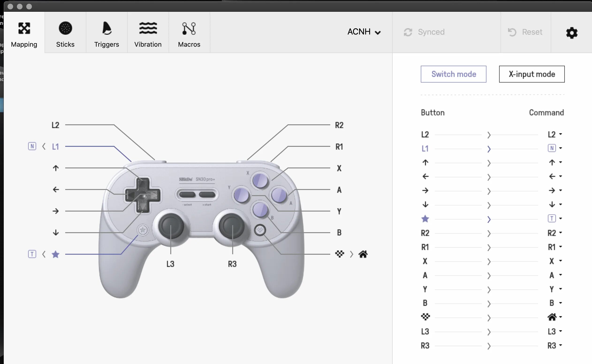This screenshot has width=592, height=364.
Task: Toggle the T macro badge on star button
Action: pyautogui.click(x=32, y=254)
